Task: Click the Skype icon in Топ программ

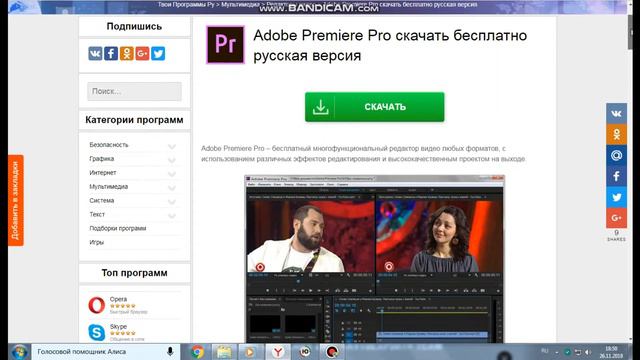Action: (x=96, y=332)
